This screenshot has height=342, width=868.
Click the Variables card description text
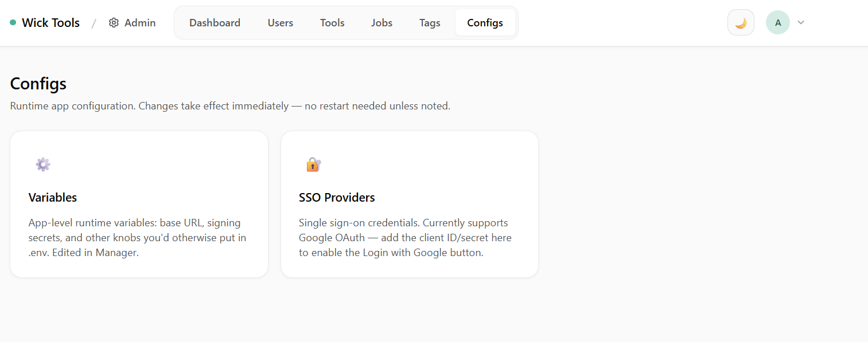pos(137,238)
